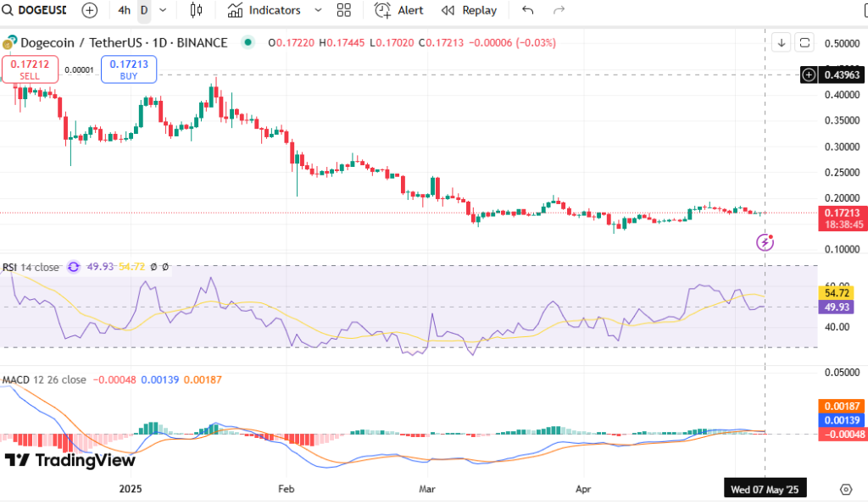Click the 0.50000 price scale label
Image resolution: width=868 pixels, height=504 pixels.
click(842, 44)
